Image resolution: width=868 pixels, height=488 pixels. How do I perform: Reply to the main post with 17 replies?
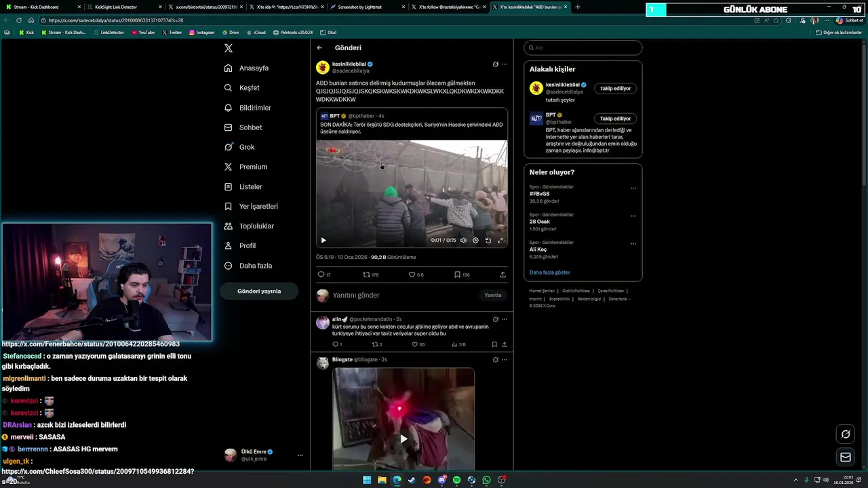324,274
